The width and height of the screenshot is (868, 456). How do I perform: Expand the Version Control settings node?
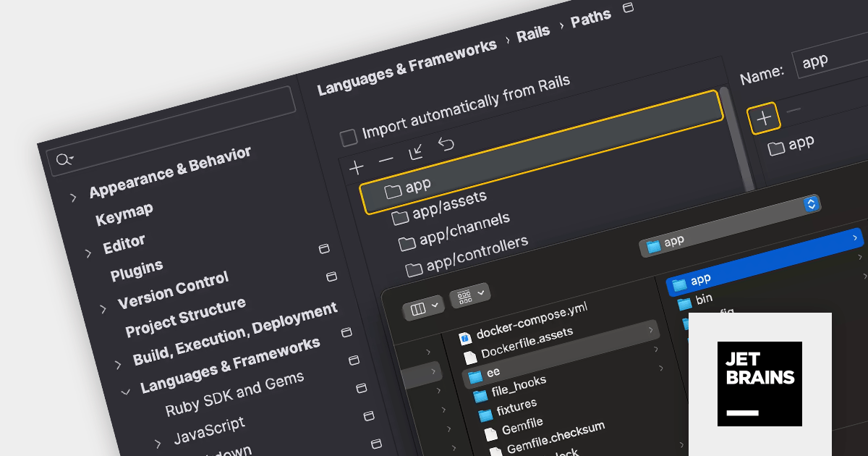(x=103, y=308)
